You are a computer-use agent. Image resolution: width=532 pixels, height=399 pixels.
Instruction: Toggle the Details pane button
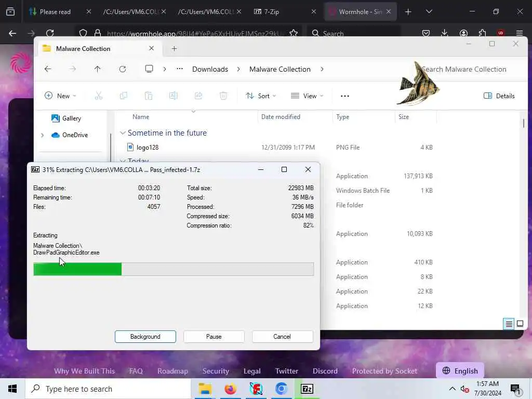coord(499,96)
